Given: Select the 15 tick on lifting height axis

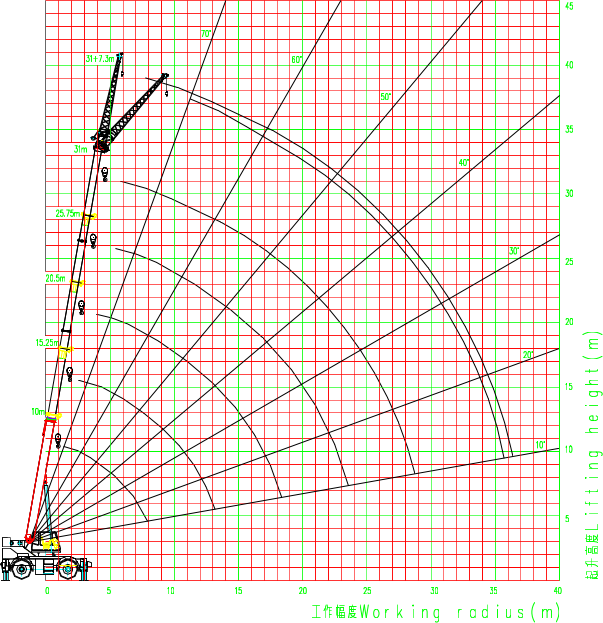Looking at the screenshot, I should point(569,386).
